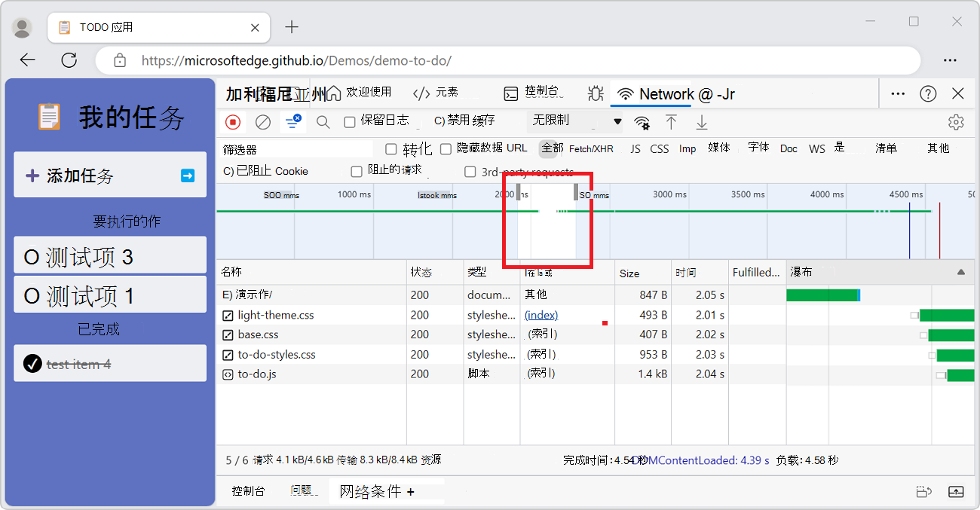Check the 3rd-party requests checkbox

click(x=470, y=172)
